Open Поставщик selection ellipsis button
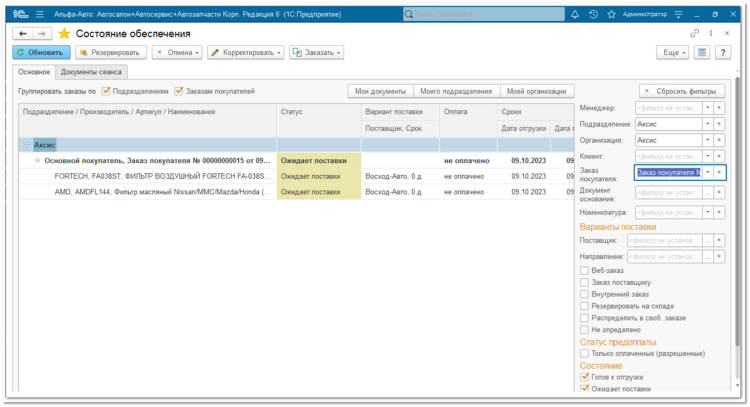Image resolution: width=750 pixels, height=407 pixels. [708, 241]
